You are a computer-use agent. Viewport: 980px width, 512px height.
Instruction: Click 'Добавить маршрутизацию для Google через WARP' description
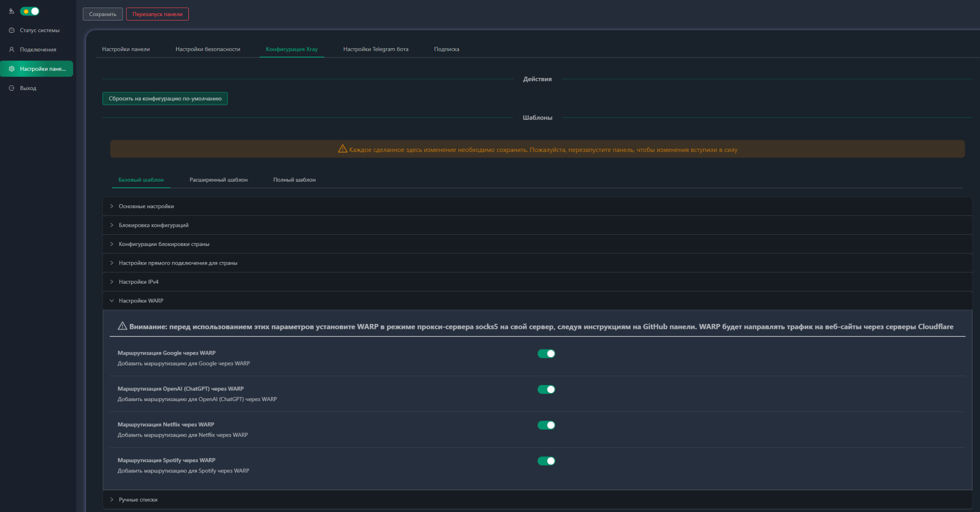coord(184,364)
